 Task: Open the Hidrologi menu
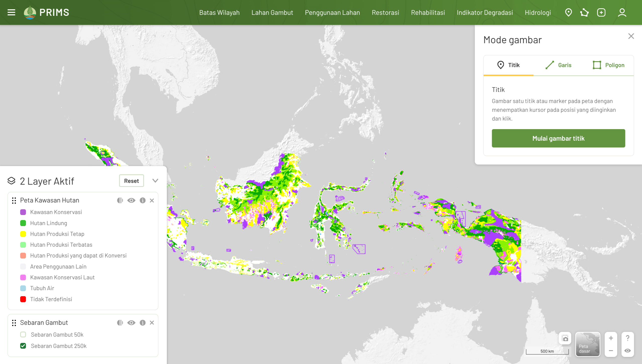[x=538, y=12]
